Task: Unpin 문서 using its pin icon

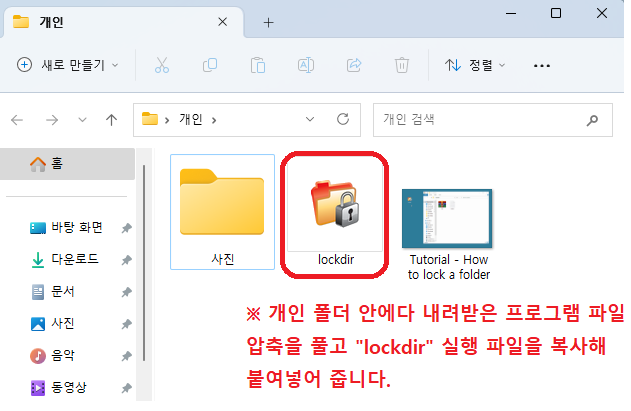Action: 127,292
